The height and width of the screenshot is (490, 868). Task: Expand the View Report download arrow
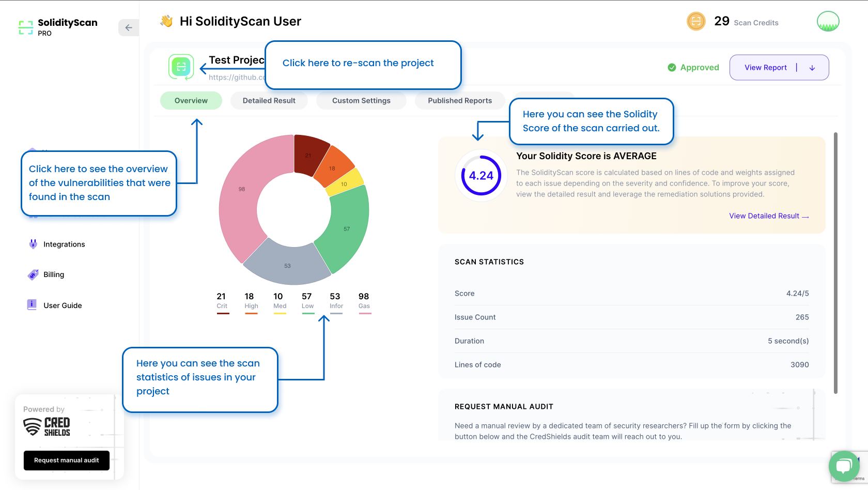tap(812, 68)
